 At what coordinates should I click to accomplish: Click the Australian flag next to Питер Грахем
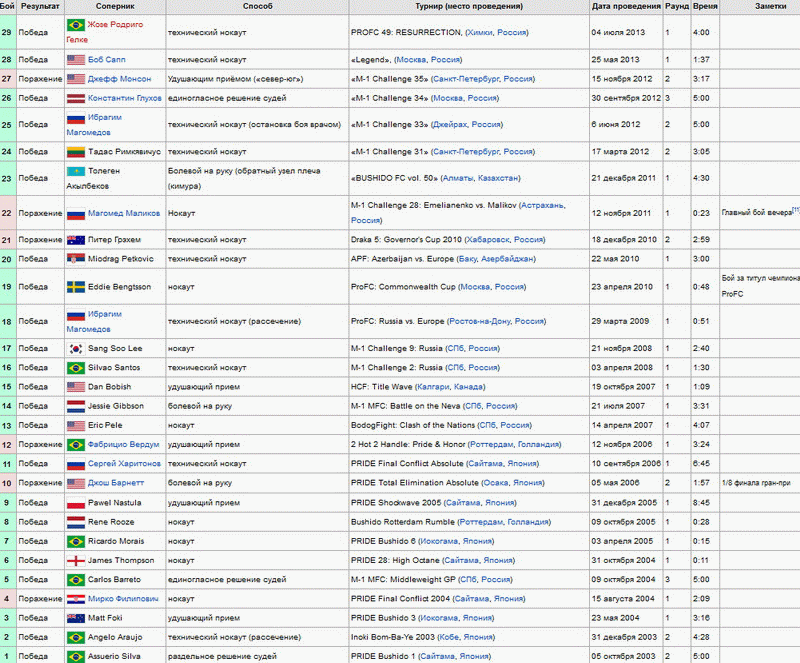75,240
